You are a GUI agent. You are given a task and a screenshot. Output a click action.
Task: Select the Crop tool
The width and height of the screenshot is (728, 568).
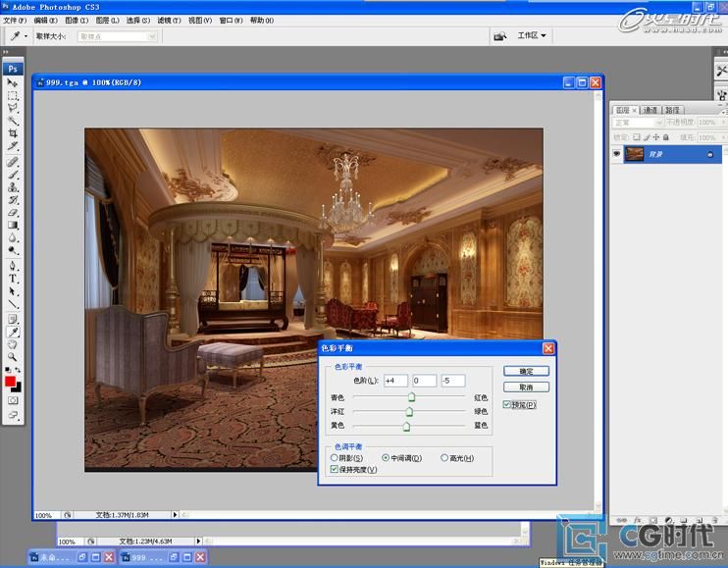(x=13, y=133)
